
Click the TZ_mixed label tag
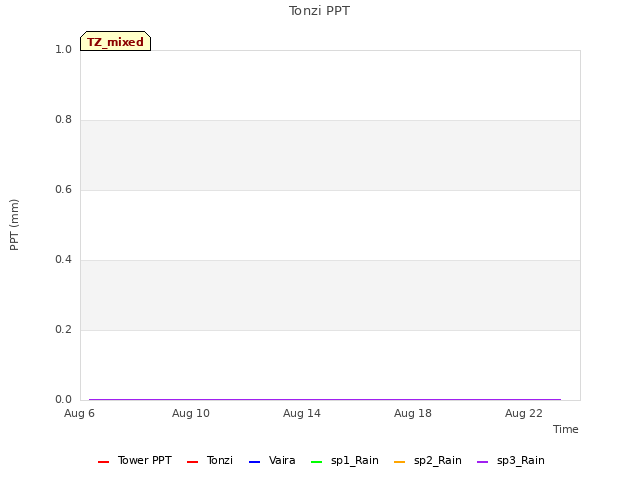pyautogui.click(x=116, y=41)
